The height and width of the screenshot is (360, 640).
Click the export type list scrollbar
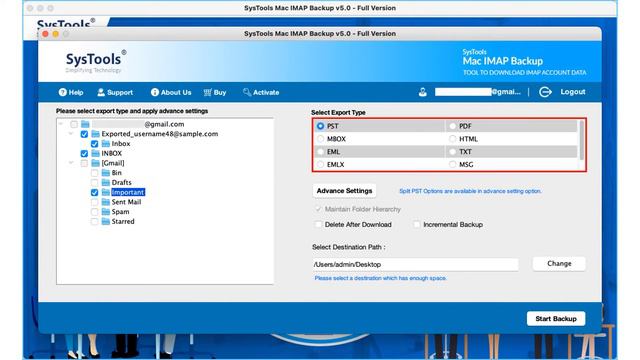pyautogui.click(x=581, y=140)
